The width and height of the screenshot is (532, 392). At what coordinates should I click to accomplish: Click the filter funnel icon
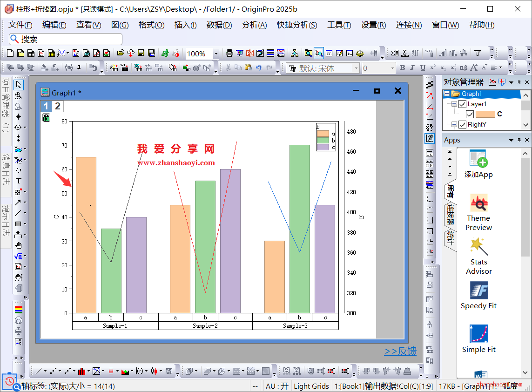pyautogui.click(x=477, y=54)
